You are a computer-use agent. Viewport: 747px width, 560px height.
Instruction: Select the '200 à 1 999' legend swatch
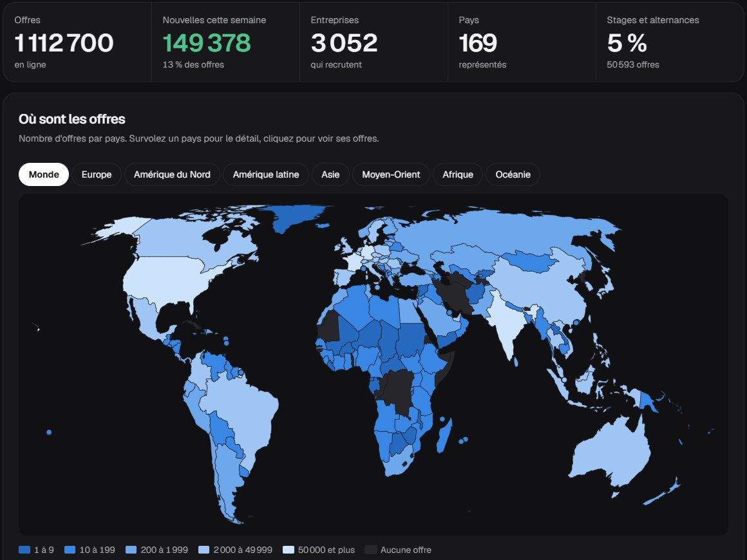131,550
